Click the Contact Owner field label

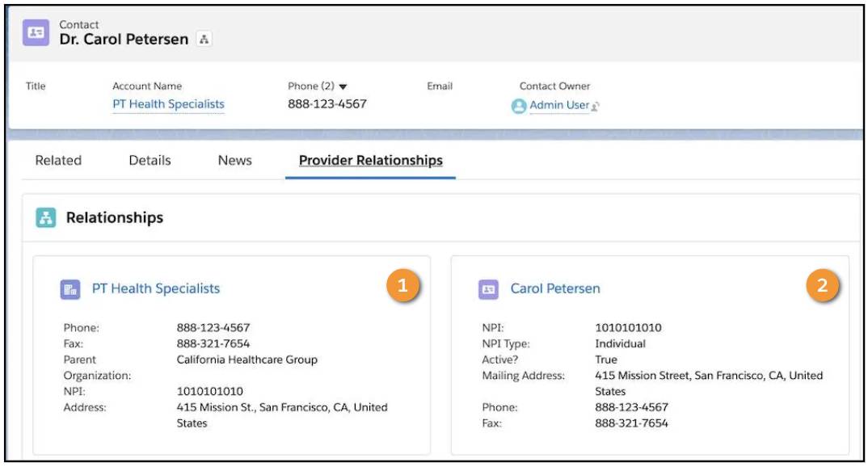554,86
